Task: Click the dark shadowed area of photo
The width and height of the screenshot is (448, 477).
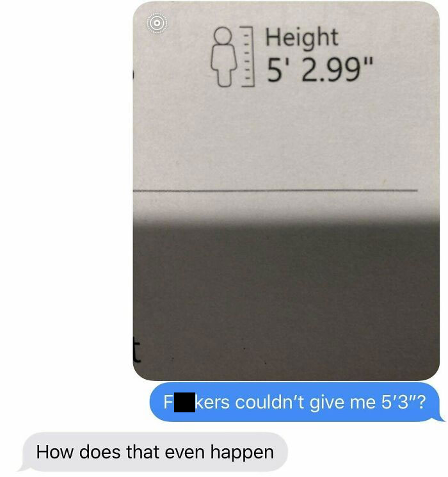Action: tap(286, 300)
